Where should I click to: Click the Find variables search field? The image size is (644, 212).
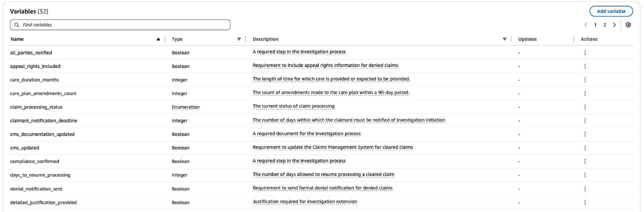coord(120,24)
